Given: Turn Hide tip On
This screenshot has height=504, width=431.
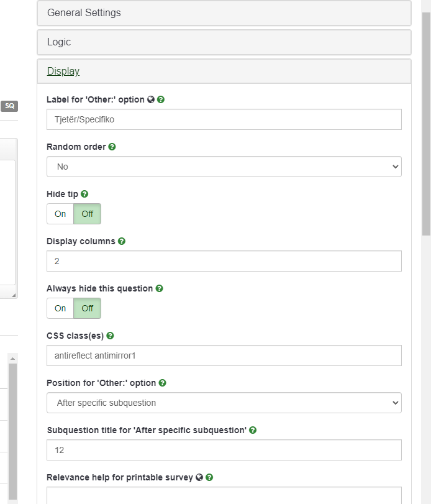Looking at the screenshot, I should [x=60, y=214].
